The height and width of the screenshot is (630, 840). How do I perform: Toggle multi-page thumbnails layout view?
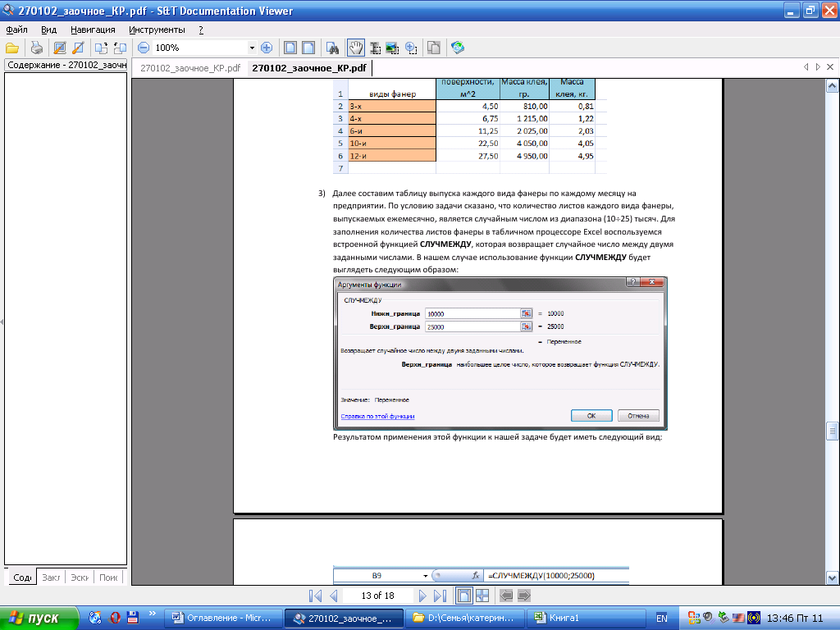pos(482,596)
